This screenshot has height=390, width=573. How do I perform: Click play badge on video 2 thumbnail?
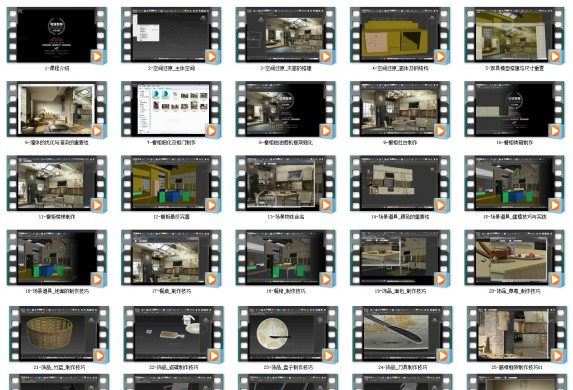pos(211,57)
